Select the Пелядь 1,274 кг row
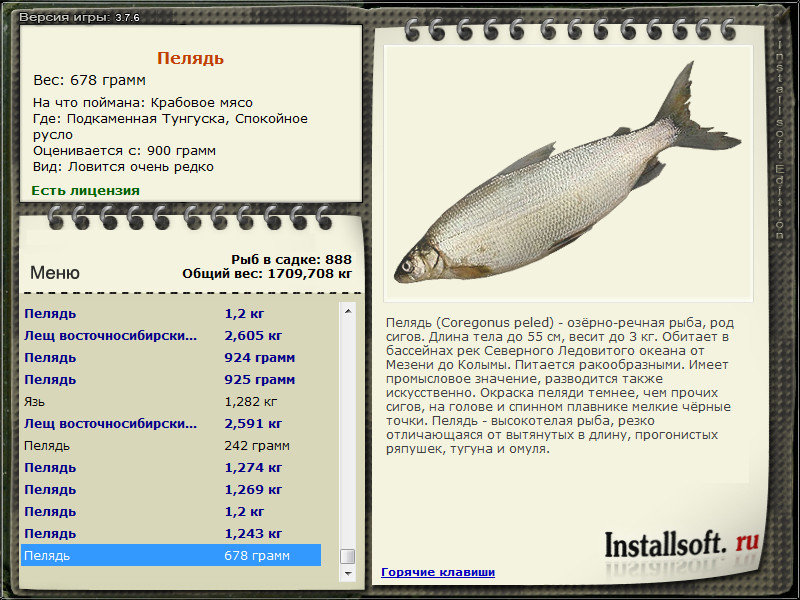 point(171,467)
